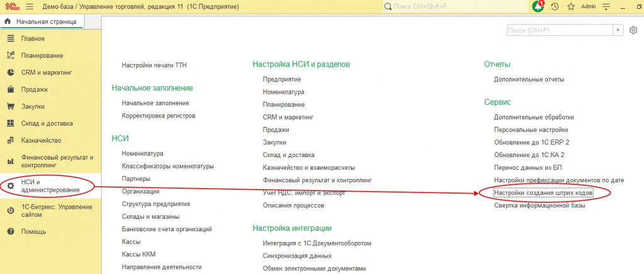Screen dimensions: 644x274
Task: Open Обмен электронными документами
Action: pos(314,269)
